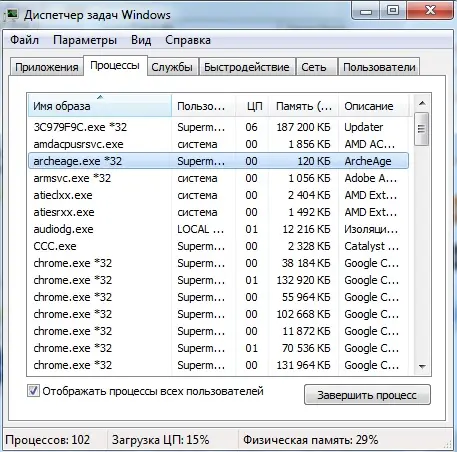457x452 pixels.
Task: Sort by ЦП column header
Action: (x=253, y=106)
